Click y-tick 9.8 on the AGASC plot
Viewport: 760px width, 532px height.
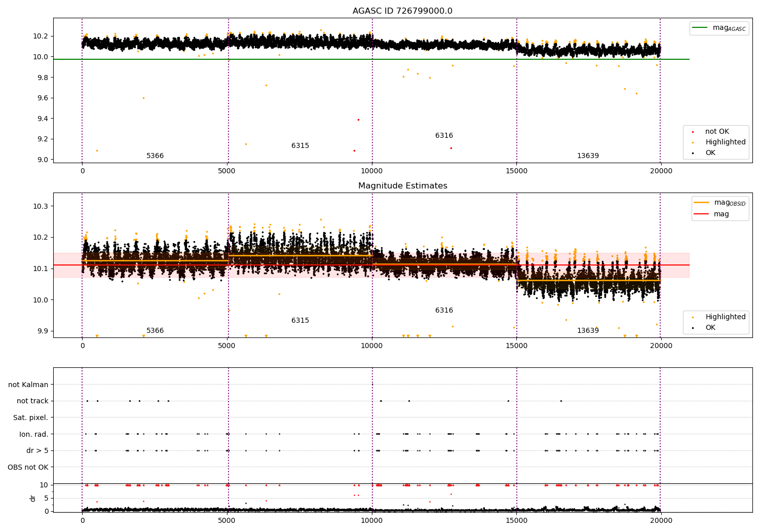(x=42, y=78)
